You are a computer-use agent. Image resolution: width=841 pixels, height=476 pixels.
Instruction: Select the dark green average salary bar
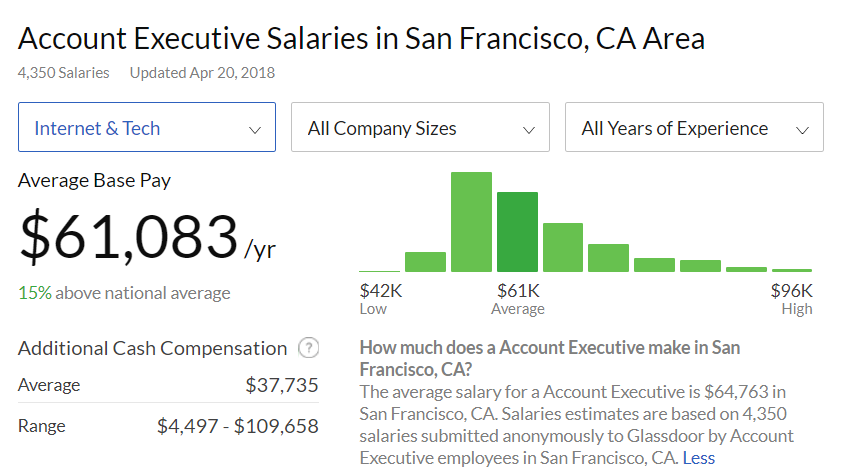coord(518,232)
